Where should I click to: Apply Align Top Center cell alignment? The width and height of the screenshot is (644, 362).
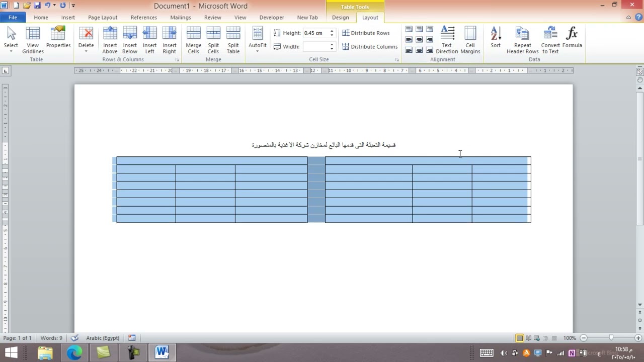(419, 29)
